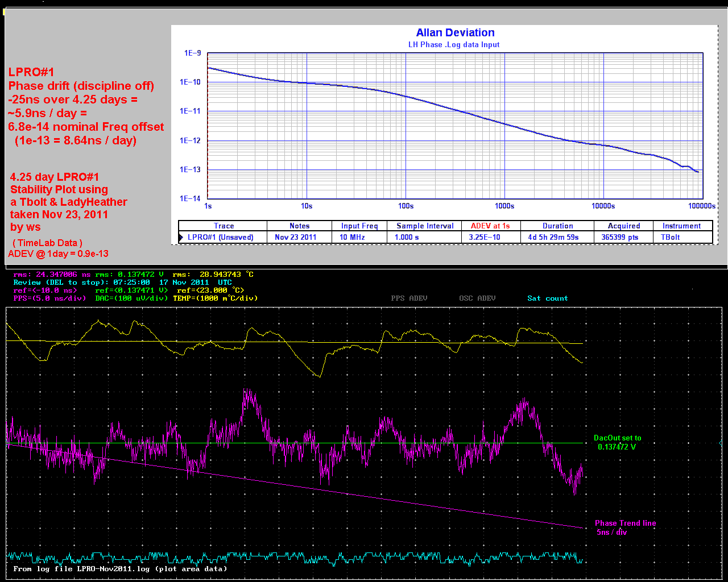
Task: Click the cyan Sat count label
Action: [547, 298]
